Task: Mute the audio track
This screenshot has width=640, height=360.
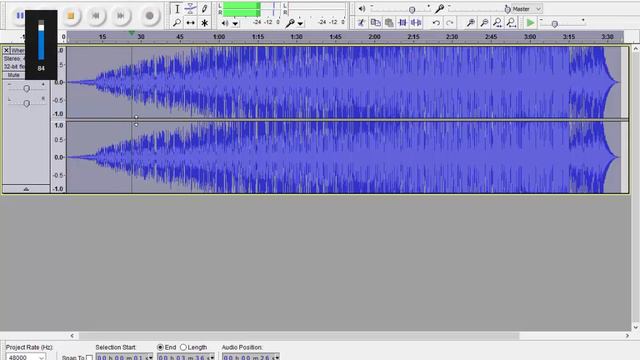Action: pos(13,75)
